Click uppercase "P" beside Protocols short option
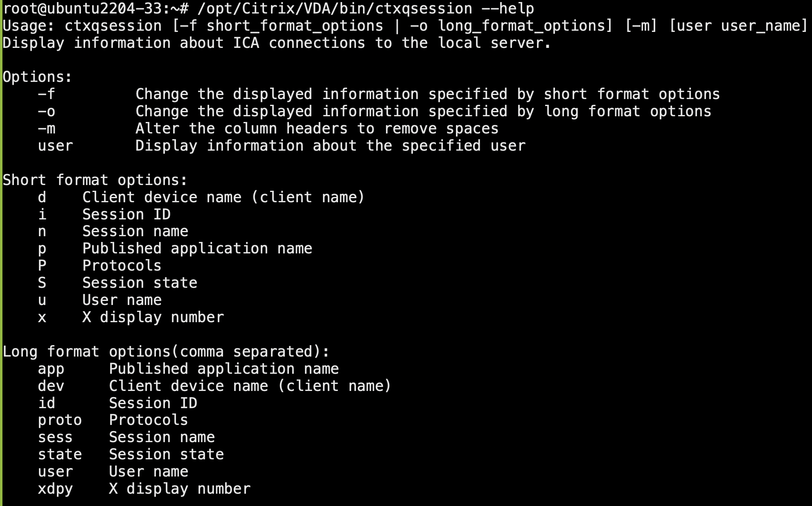Screen dimensions: 812x506 pos(42,266)
